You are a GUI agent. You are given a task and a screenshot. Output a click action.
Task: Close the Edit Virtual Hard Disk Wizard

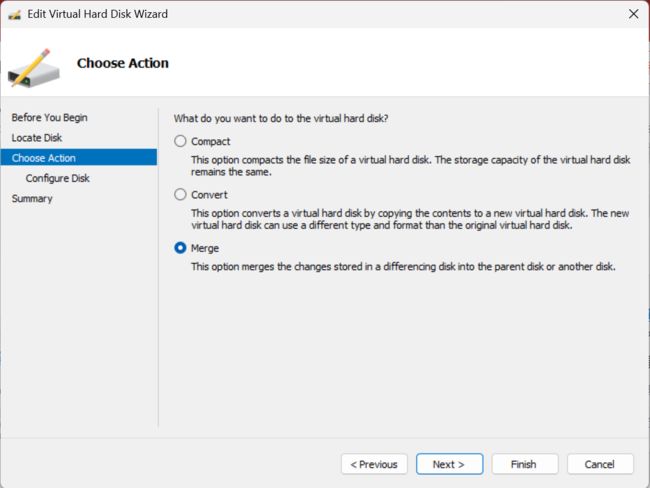pos(633,14)
